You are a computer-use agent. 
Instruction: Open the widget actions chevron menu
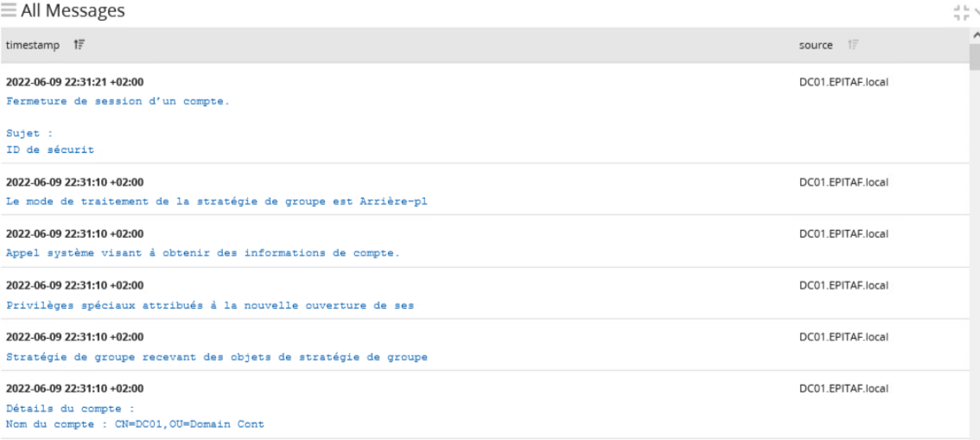(x=976, y=12)
